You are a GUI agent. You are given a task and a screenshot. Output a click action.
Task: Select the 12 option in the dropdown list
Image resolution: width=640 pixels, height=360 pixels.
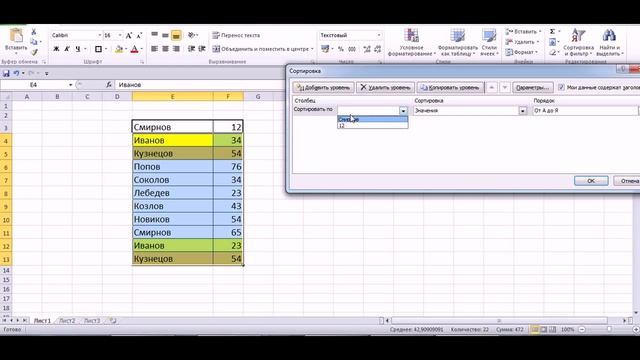(372, 126)
